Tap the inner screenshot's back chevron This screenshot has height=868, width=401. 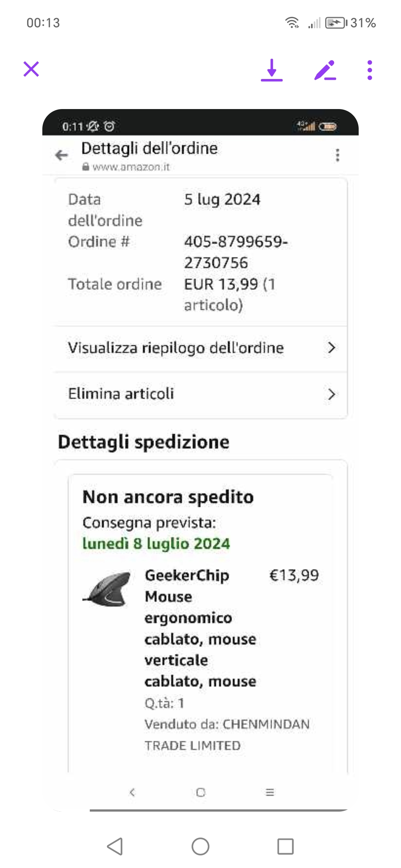pyautogui.click(x=132, y=792)
